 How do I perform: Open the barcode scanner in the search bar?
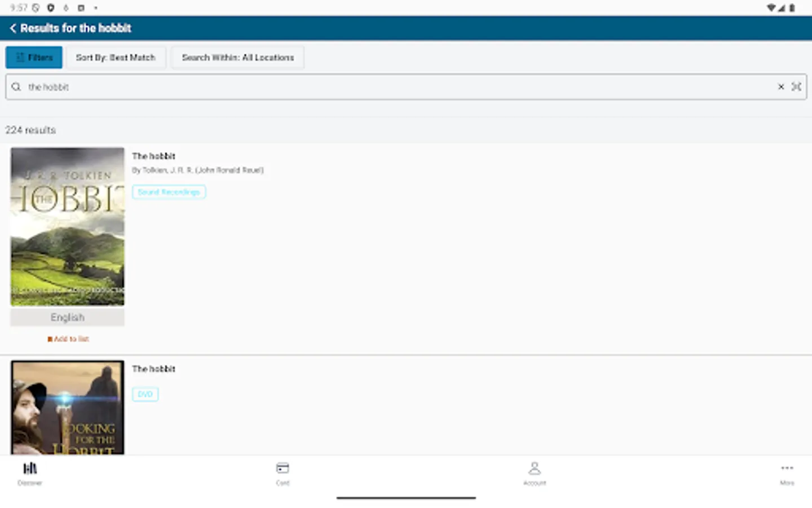(796, 86)
